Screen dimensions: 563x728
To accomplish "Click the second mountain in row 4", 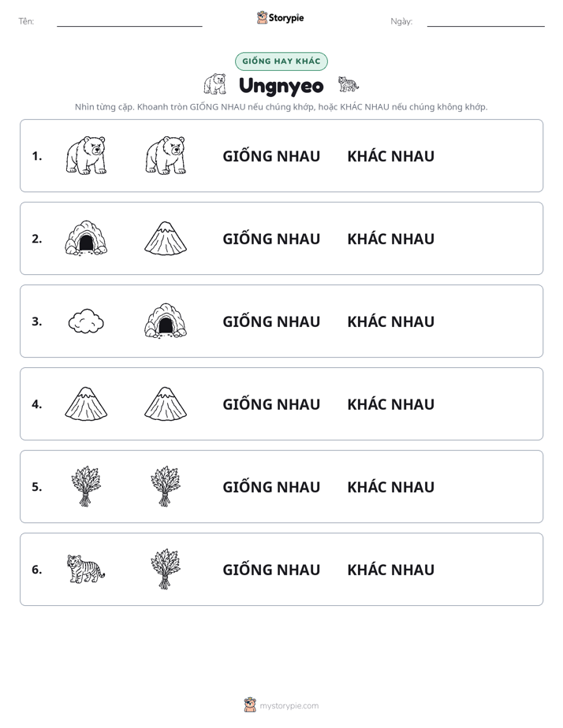I will coord(166,404).
